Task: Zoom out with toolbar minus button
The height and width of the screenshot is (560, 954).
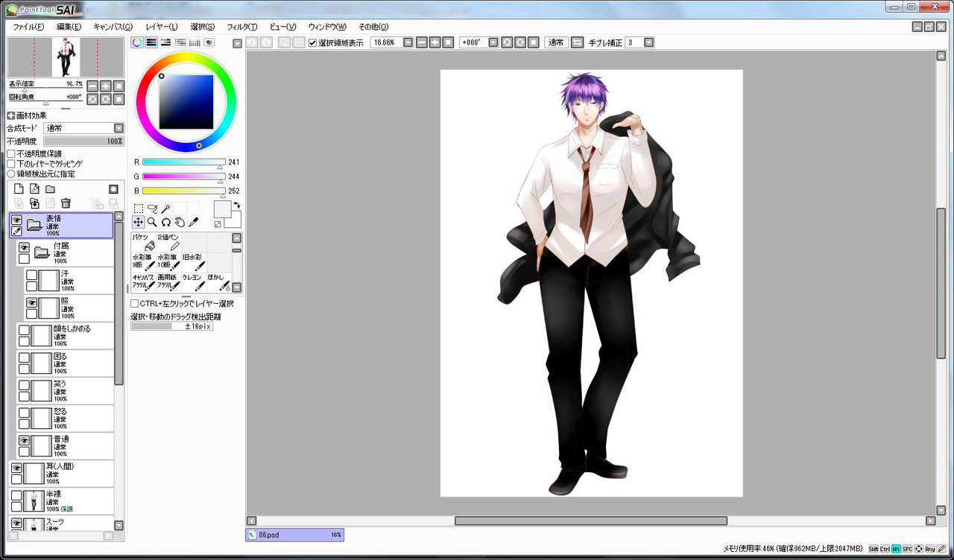Action: (422, 42)
